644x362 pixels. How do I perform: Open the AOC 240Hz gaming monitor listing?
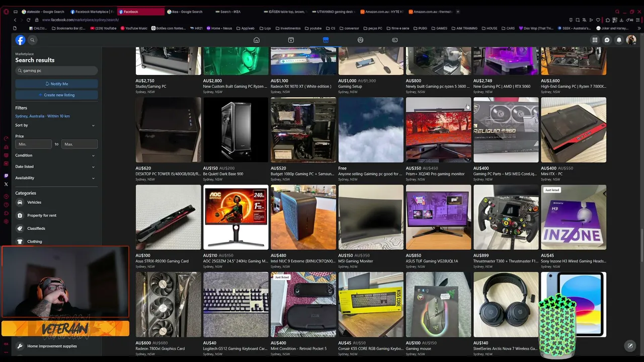click(235, 227)
